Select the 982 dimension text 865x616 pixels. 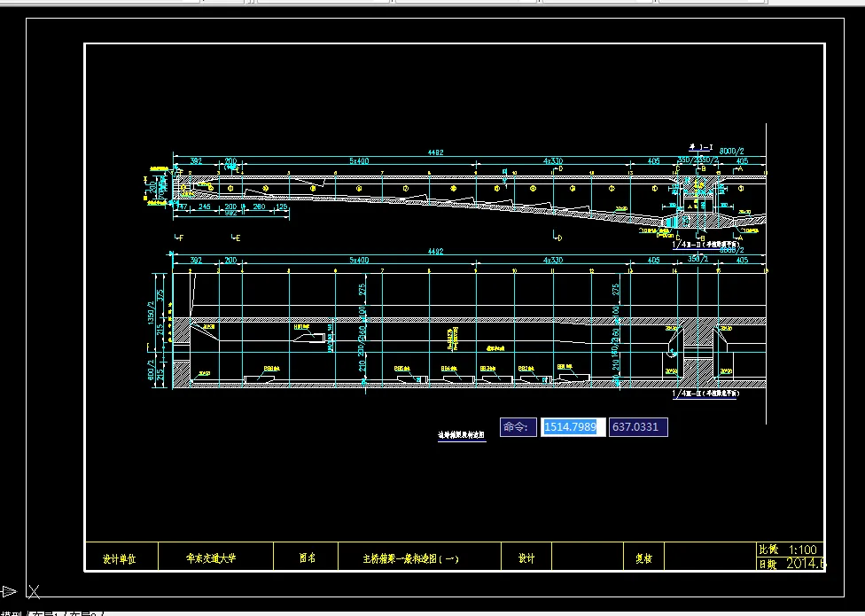click(x=230, y=213)
